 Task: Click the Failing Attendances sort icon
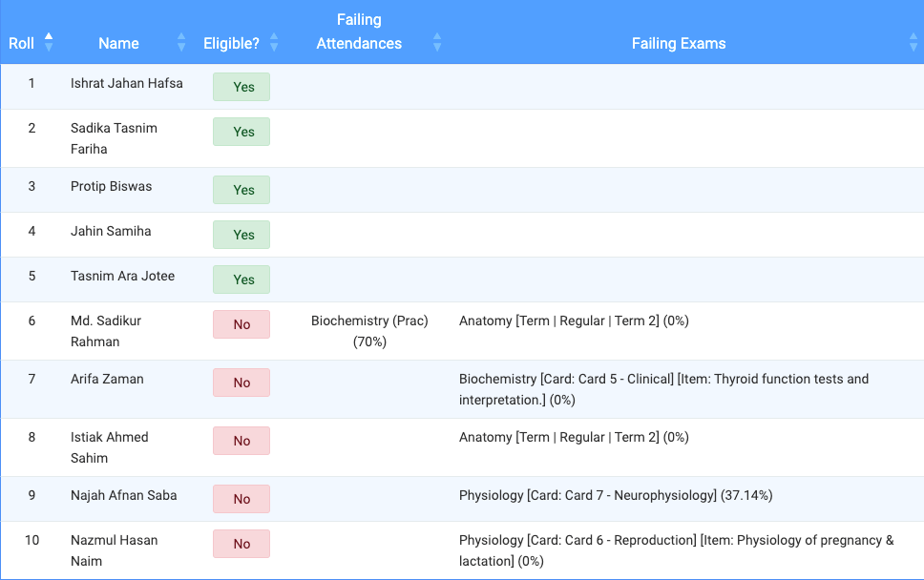(437, 42)
